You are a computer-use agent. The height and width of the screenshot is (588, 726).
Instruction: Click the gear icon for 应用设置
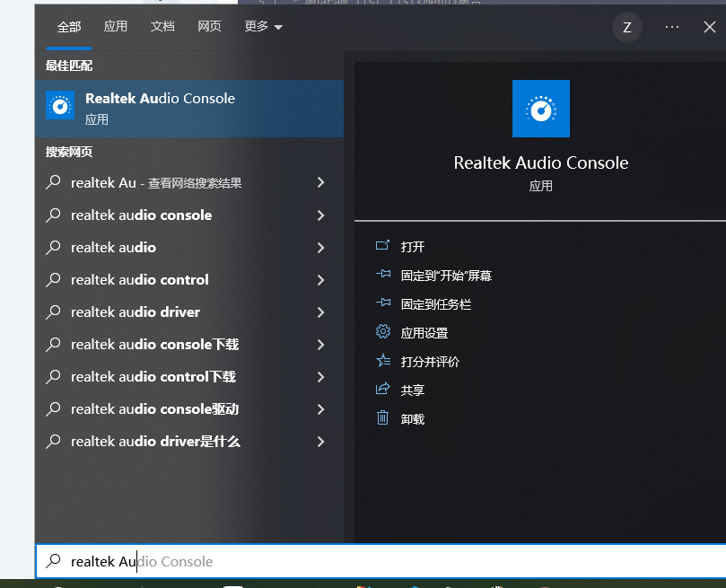[x=383, y=331]
